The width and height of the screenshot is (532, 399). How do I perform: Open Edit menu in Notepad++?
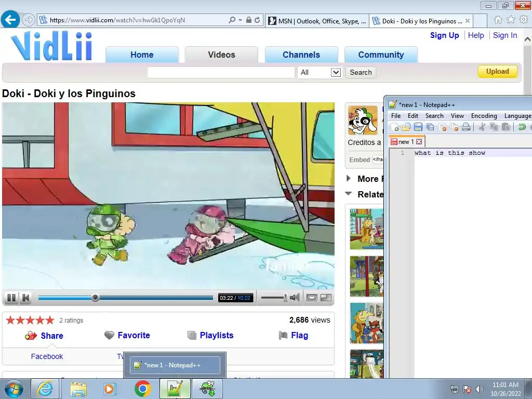click(x=413, y=116)
